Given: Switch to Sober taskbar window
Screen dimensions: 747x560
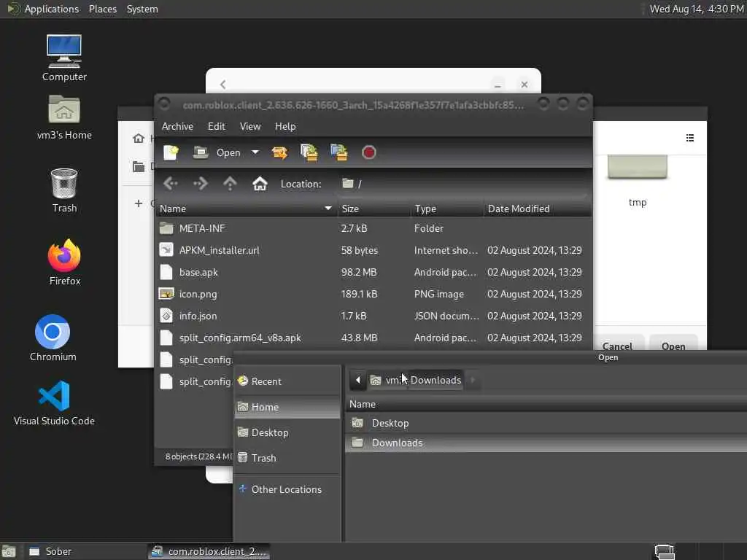Looking at the screenshot, I should (x=85, y=551).
